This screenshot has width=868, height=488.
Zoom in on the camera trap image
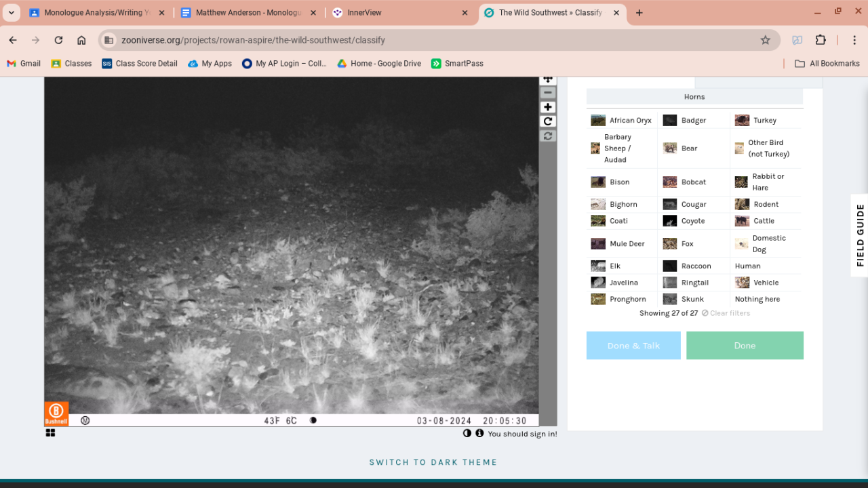548,107
